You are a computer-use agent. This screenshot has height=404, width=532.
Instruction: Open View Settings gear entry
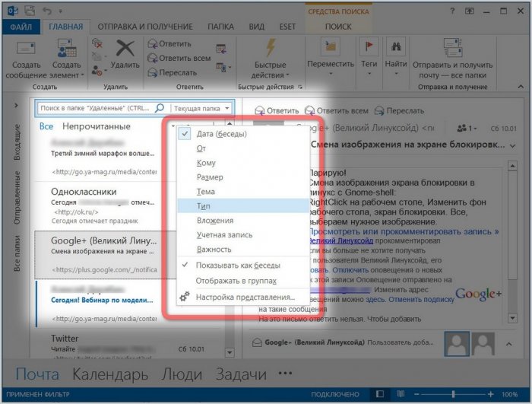243,297
